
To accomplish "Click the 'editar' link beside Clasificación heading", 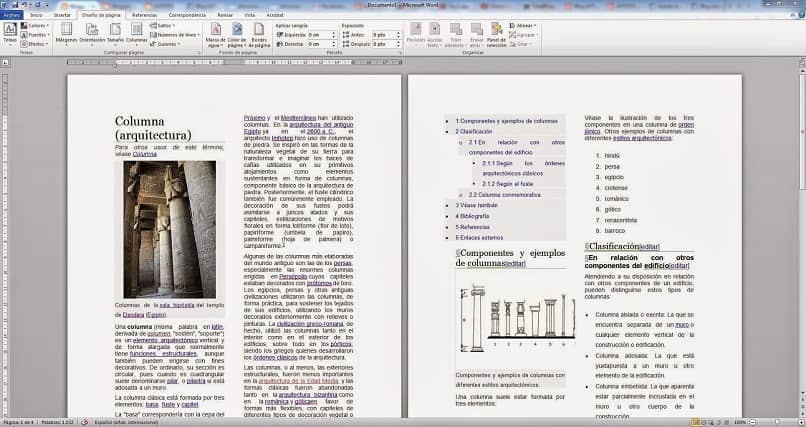I will [x=650, y=247].
